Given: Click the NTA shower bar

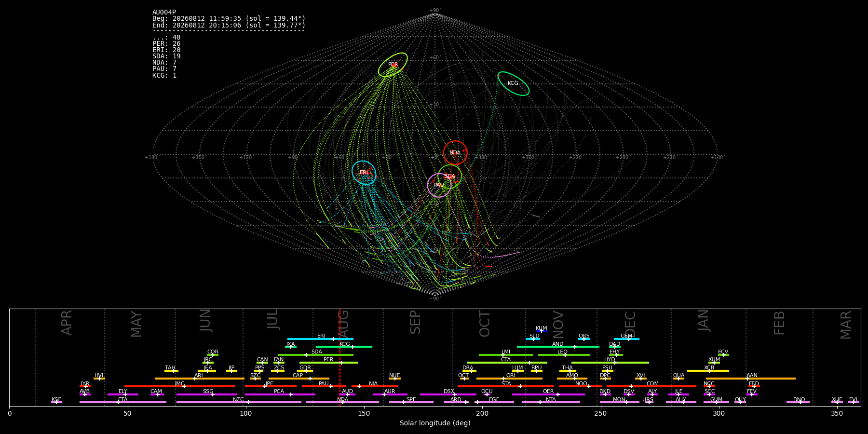Looking at the screenshot, I should tap(551, 402).
